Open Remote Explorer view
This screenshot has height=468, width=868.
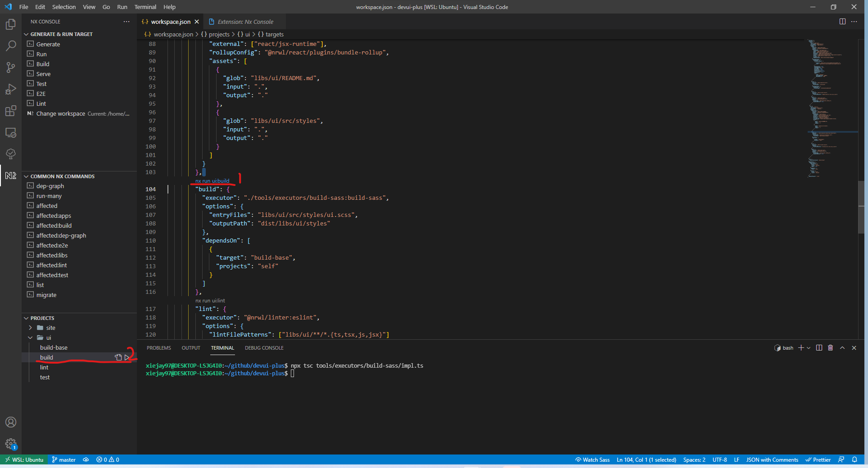pos(11,133)
